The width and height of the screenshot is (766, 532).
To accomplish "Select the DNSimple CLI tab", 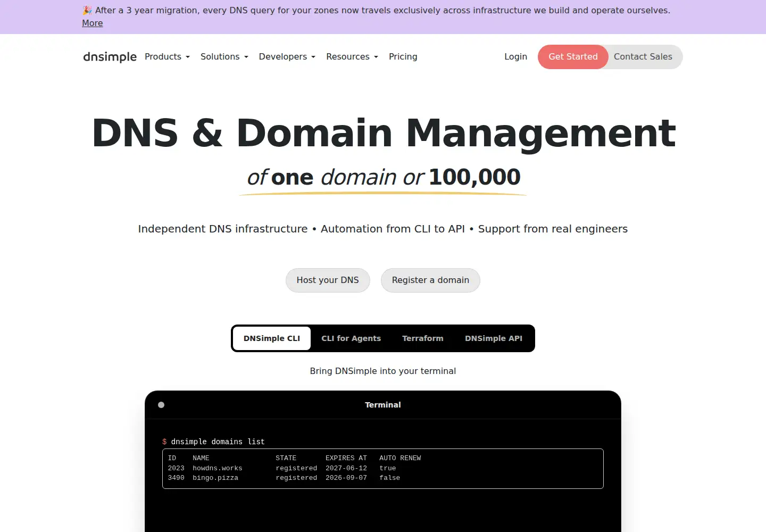I will click(272, 338).
